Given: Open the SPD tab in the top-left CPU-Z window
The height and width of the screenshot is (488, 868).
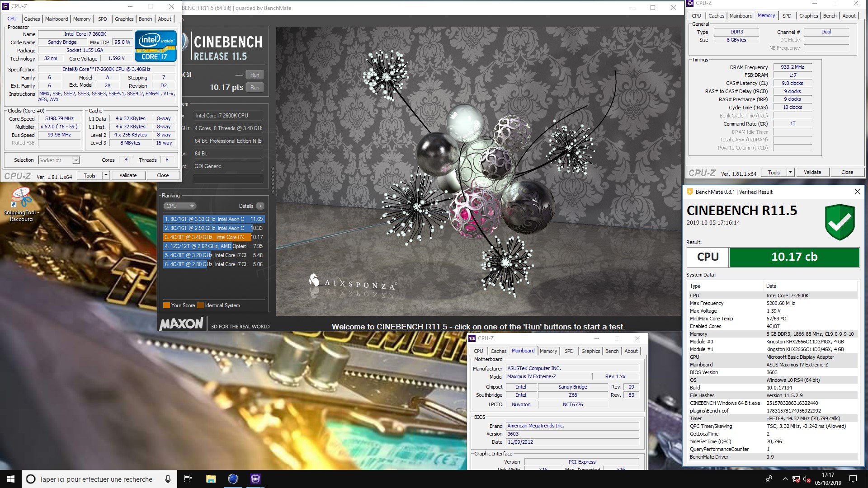Looking at the screenshot, I should point(103,19).
